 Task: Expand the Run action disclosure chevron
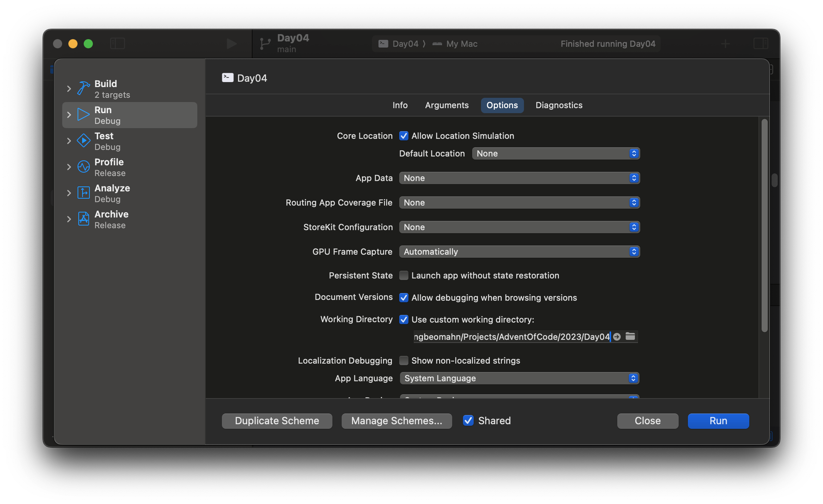[x=69, y=115]
